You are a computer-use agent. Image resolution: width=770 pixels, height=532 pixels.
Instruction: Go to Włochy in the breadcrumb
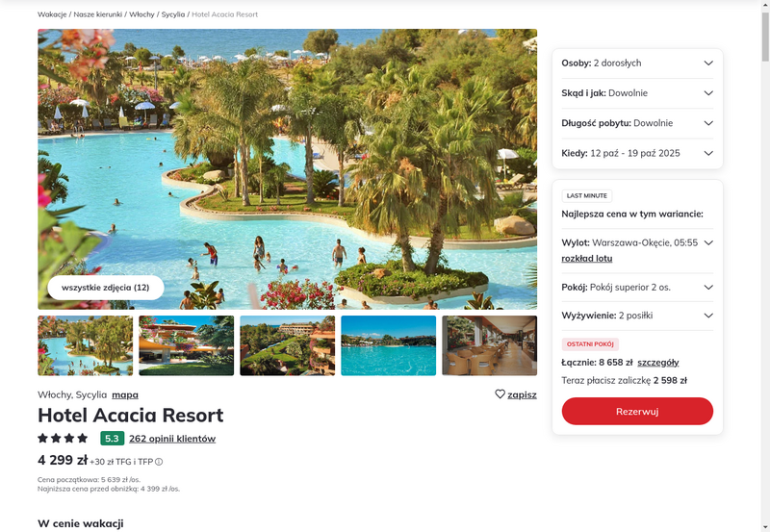(x=141, y=14)
